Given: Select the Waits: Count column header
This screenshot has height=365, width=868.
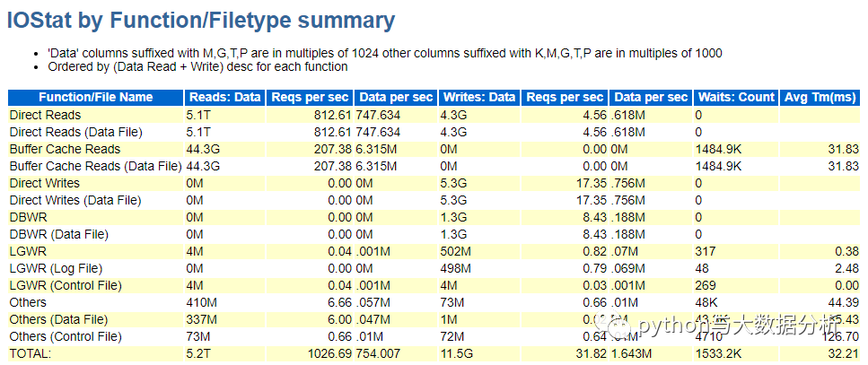Looking at the screenshot, I should pos(735,98).
